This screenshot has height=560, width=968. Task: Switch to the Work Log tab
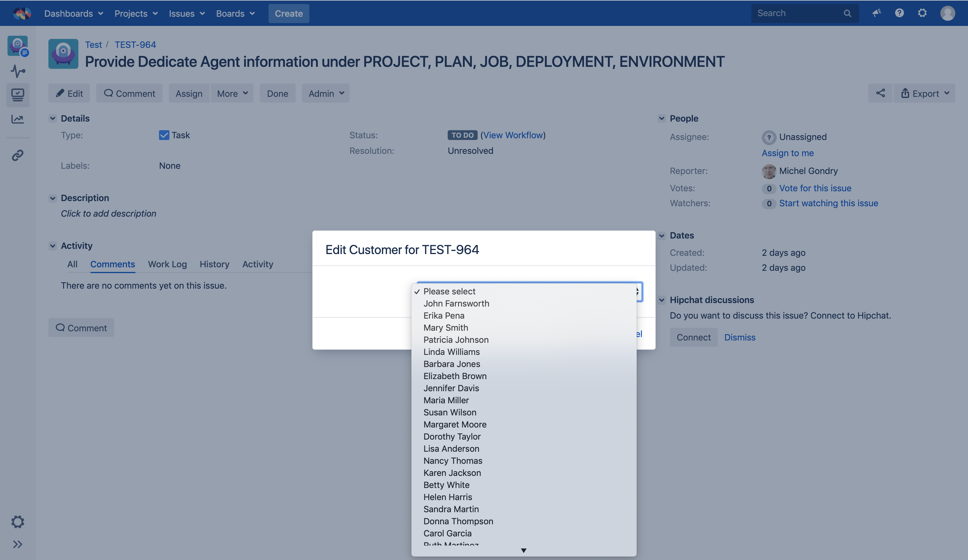167,264
